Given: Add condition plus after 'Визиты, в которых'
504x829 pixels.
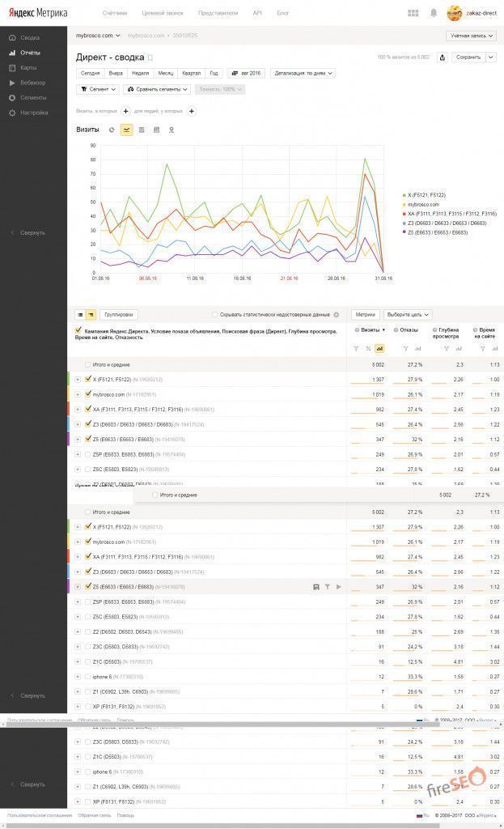Looking at the screenshot, I should 125,111.
